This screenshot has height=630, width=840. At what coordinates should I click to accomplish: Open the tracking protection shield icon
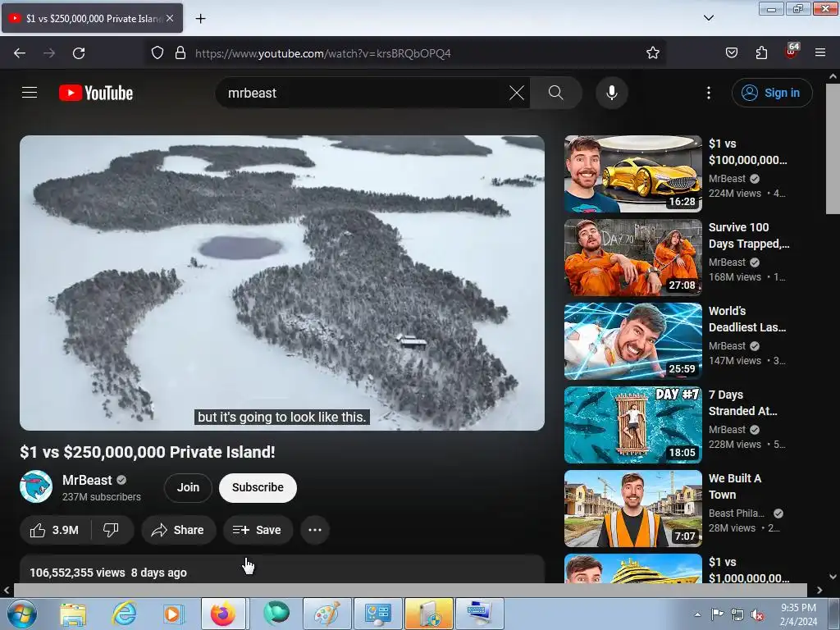[x=157, y=53]
